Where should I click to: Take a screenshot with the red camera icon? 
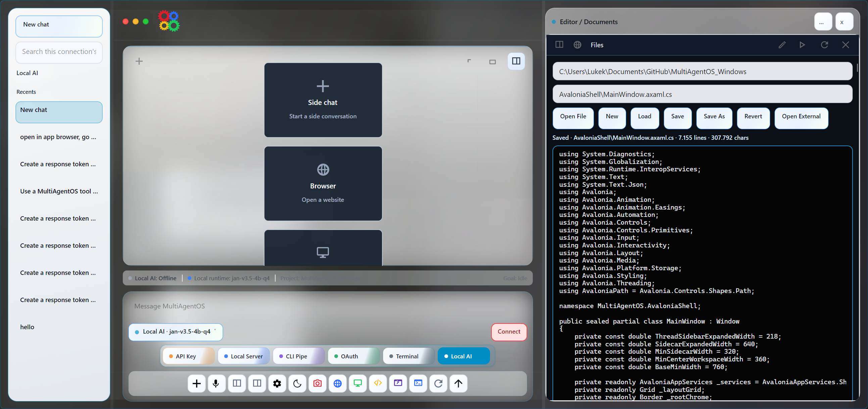click(318, 383)
